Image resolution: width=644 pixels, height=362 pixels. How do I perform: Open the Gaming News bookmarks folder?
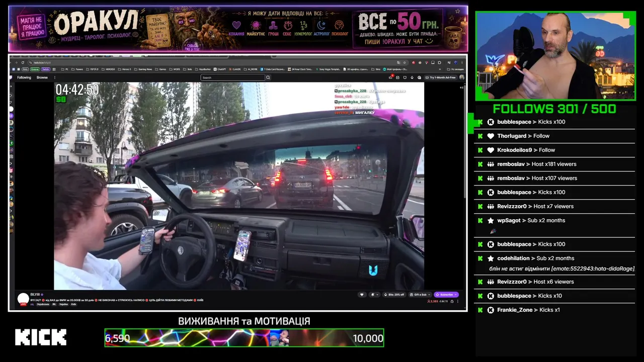coord(143,69)
